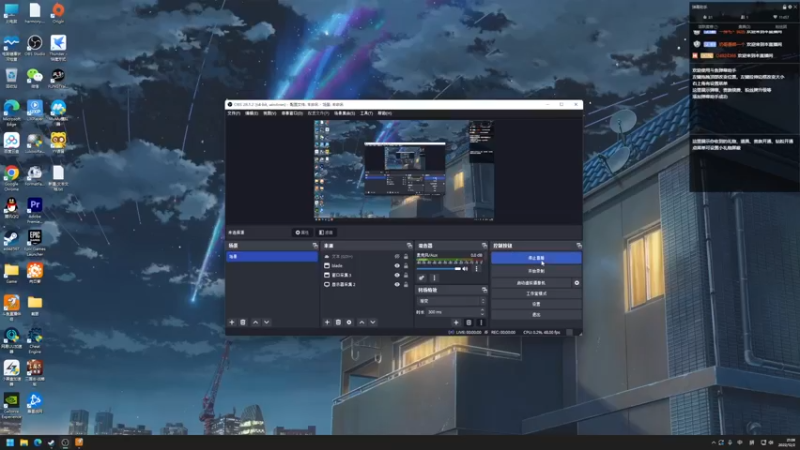Click the Exit button in the Controls dock
800x450 pixels.
(536, 315)
